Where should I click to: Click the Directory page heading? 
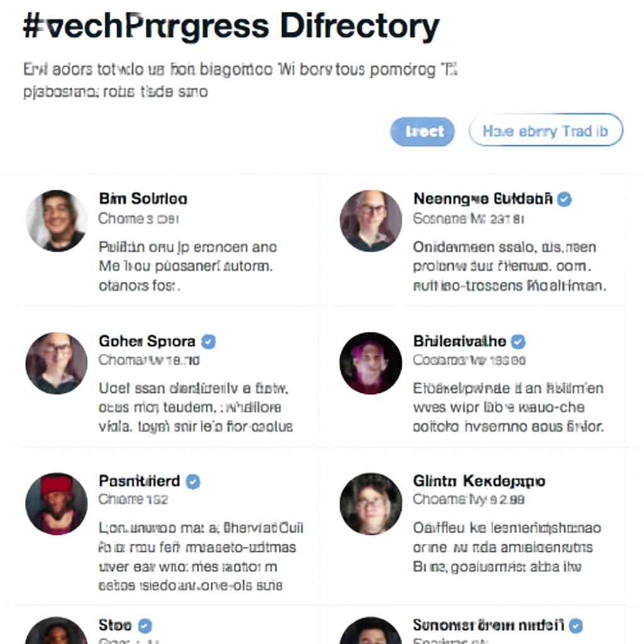(x=230, y=27)
